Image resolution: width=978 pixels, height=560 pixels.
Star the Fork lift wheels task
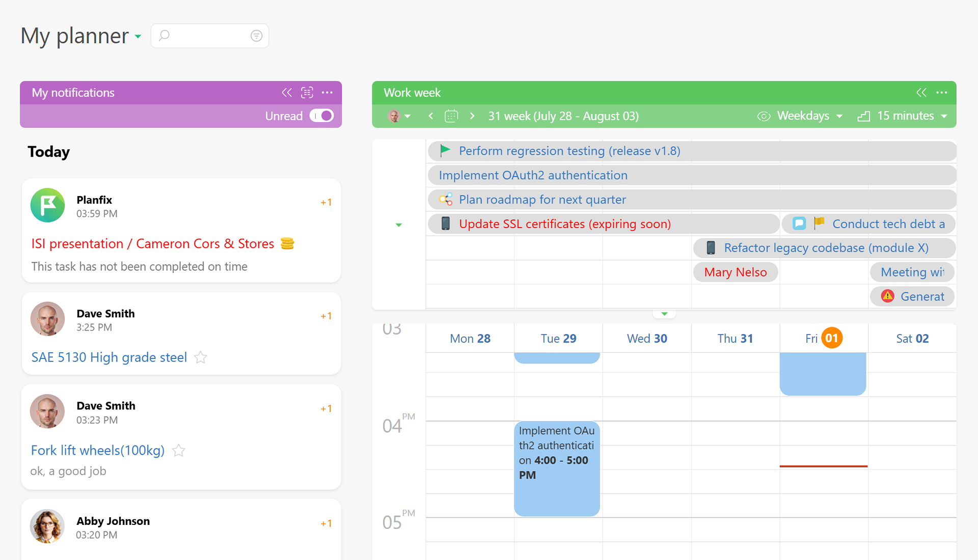(x=178, y=451)
